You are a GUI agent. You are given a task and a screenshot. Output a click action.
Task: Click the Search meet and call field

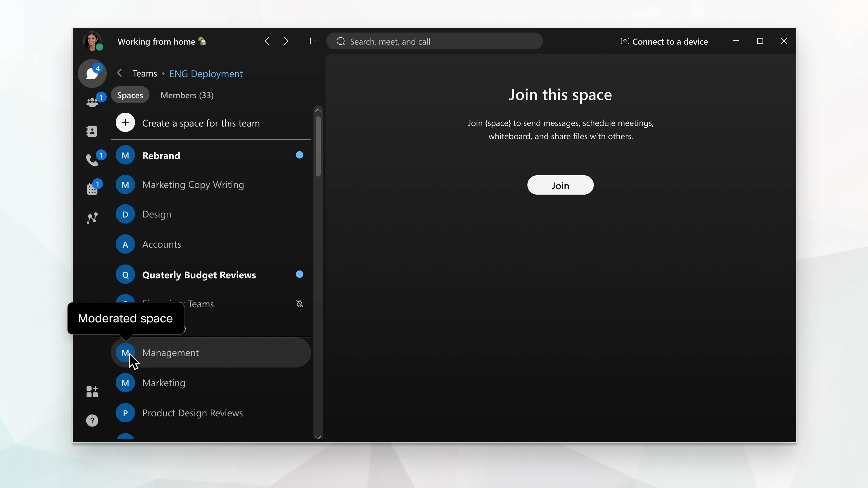pos(435,41)
